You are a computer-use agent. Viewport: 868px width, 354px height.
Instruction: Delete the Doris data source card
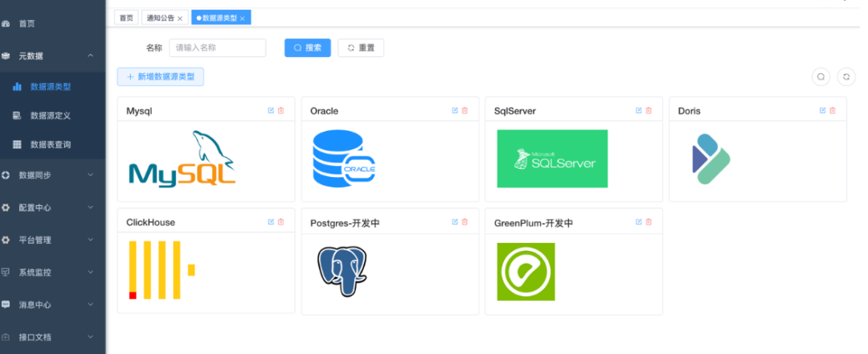833,110
